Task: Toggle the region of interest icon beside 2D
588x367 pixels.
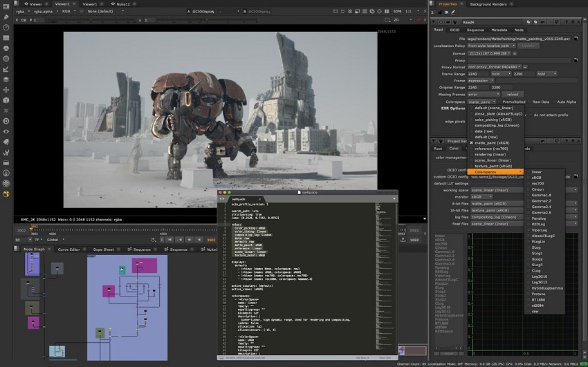Action: [x=387, y=20]
